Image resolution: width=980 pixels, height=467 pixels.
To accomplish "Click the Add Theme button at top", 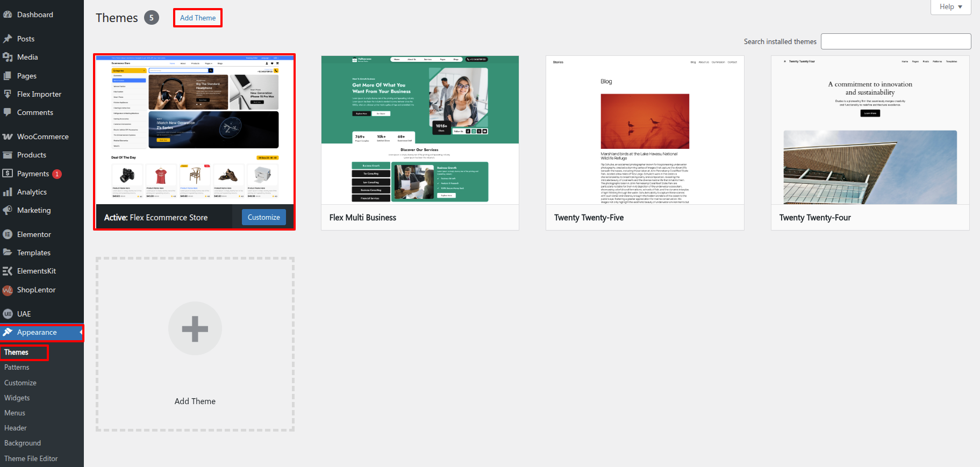I will (x=198, y=18).
